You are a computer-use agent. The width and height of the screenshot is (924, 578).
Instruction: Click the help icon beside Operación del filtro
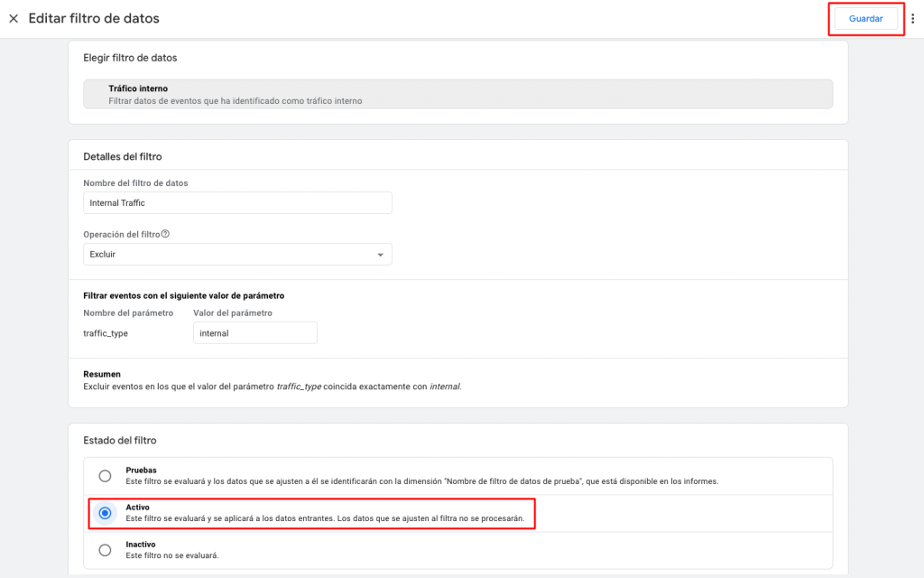pos(165,234)
